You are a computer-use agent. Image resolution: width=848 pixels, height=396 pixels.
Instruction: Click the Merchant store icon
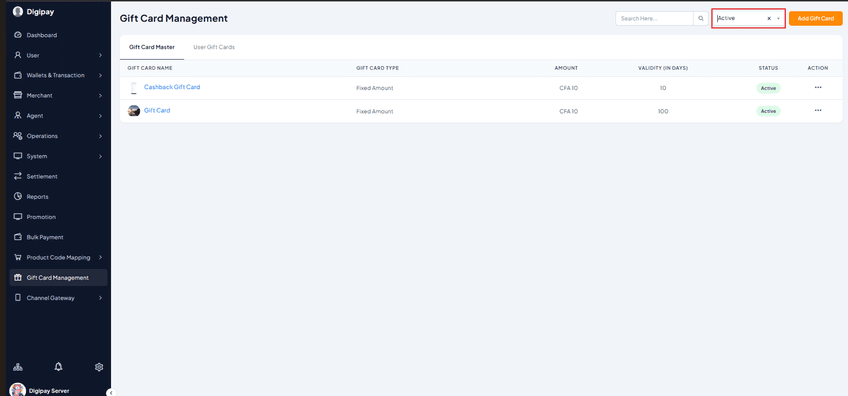(x=18, y=95)
